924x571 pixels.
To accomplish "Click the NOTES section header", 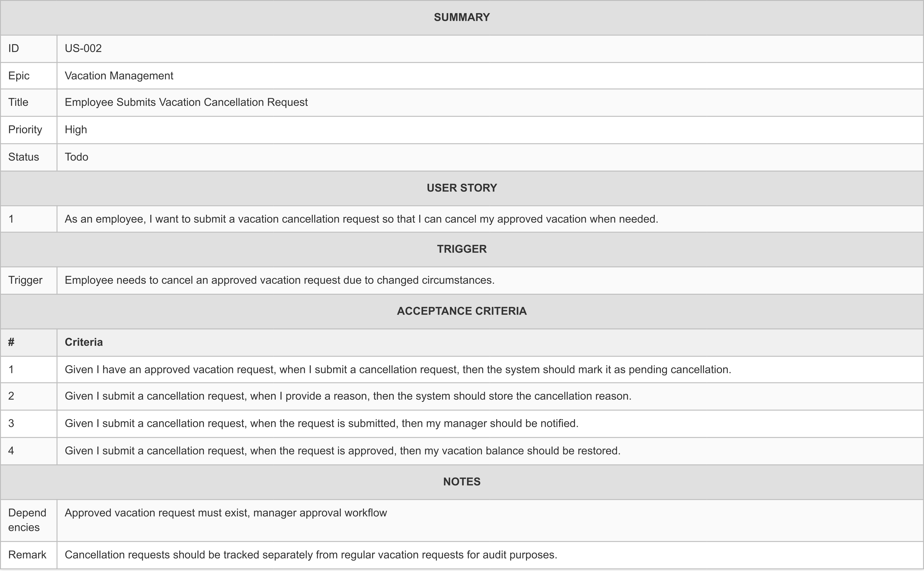I will click(462, 482).
